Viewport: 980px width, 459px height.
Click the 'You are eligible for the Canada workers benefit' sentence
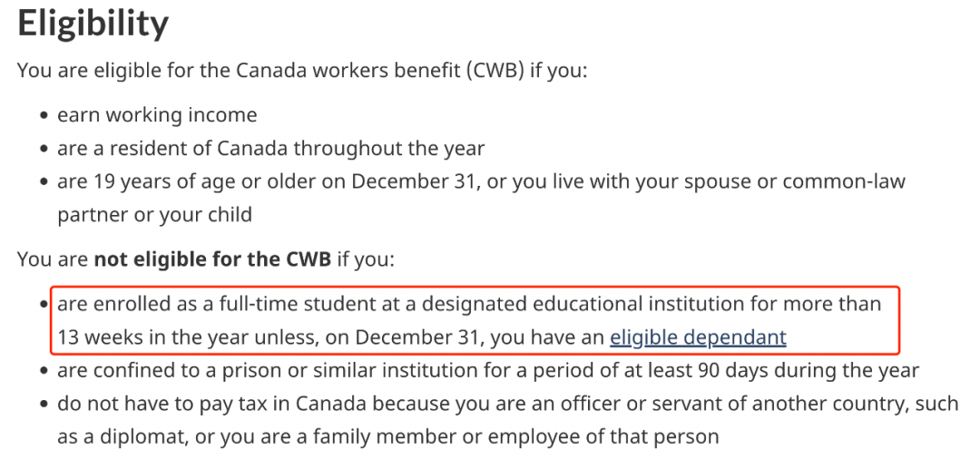[302, 70]
